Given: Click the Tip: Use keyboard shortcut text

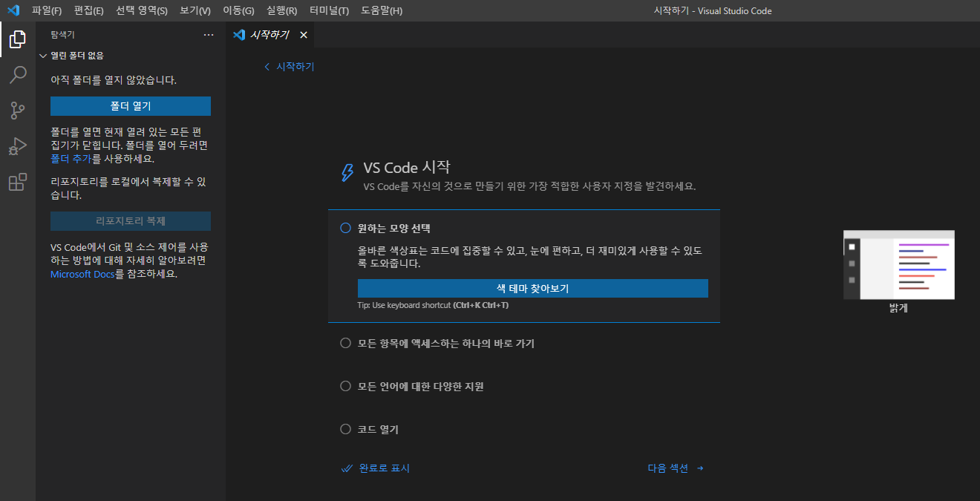Looking at the screenshot, I should pyautogui.click(x=432, y=305).
